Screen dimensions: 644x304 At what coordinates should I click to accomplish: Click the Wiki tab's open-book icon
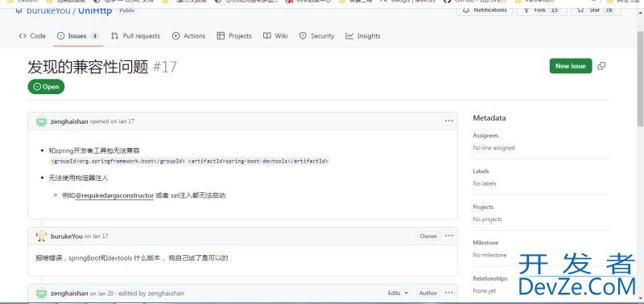[267, 36]
